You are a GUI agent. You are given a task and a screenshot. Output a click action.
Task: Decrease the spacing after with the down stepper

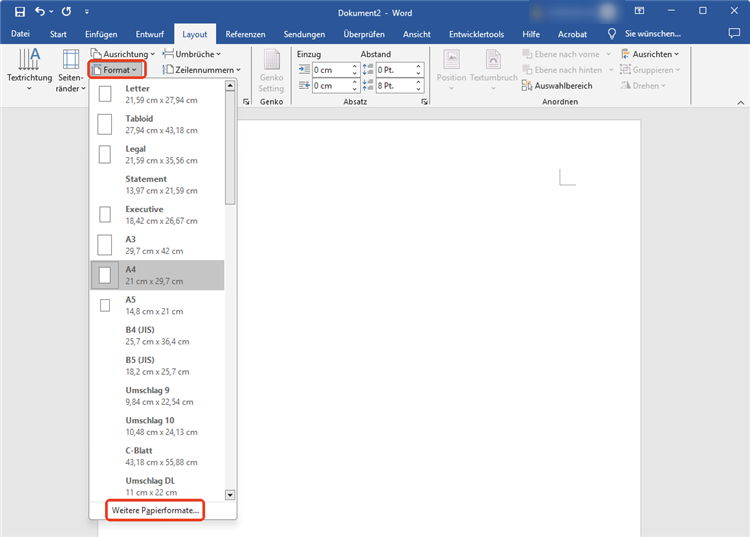pyautogui.click(x=419, y=89)
